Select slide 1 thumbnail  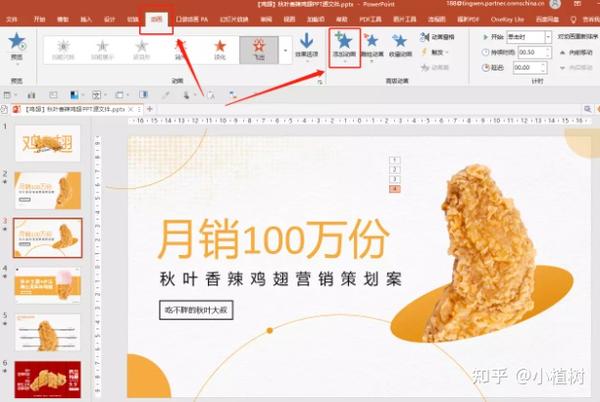47,143
